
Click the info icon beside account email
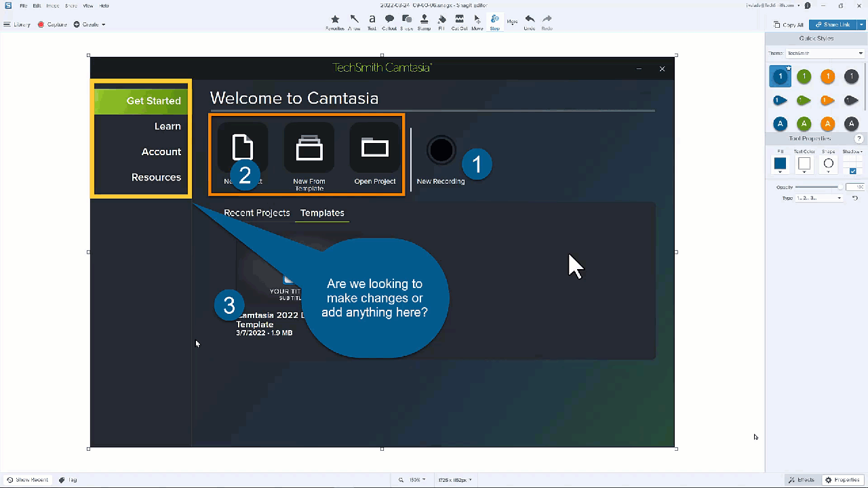pyautogui.click(x=807, y=5)
